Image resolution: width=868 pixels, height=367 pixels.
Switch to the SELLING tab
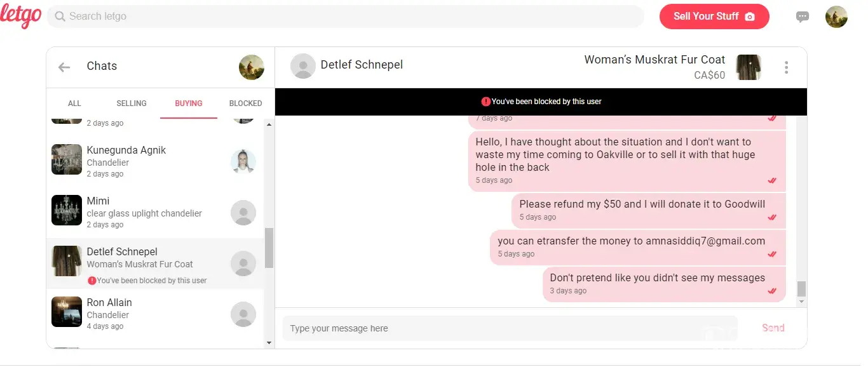[x=132, y=103]
